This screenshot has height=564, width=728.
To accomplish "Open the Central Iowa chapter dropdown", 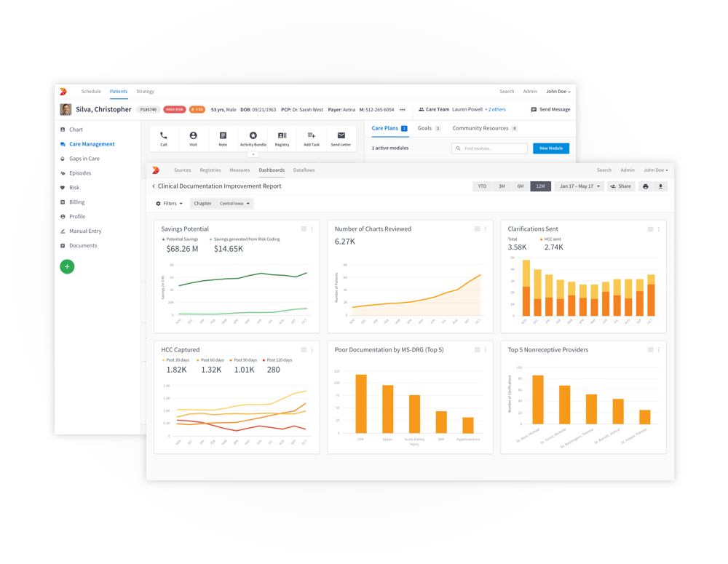I will coord(234,204).
